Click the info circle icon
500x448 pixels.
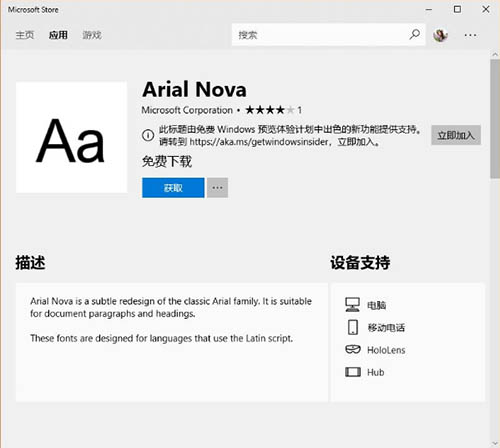pos(148,135)
